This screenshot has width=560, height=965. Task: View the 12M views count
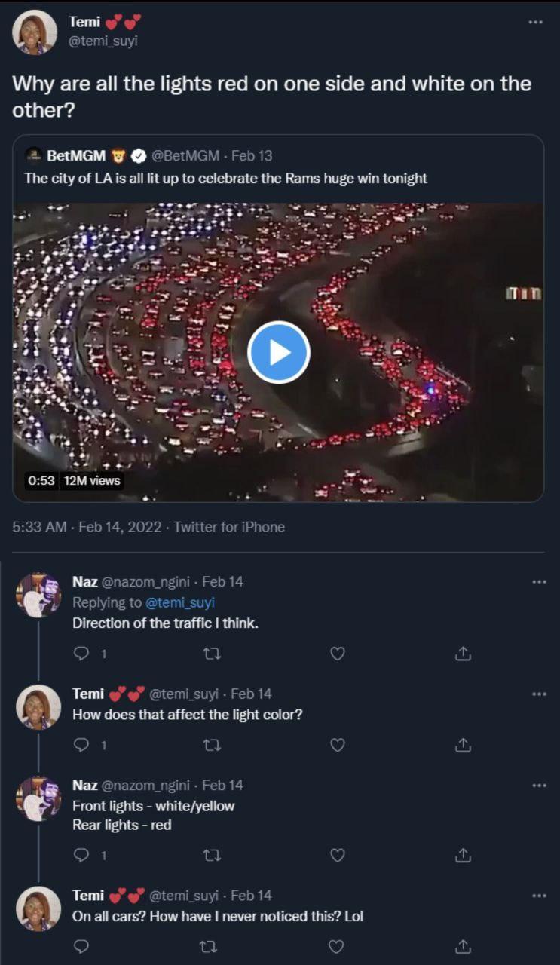click(x=94, y=482)
